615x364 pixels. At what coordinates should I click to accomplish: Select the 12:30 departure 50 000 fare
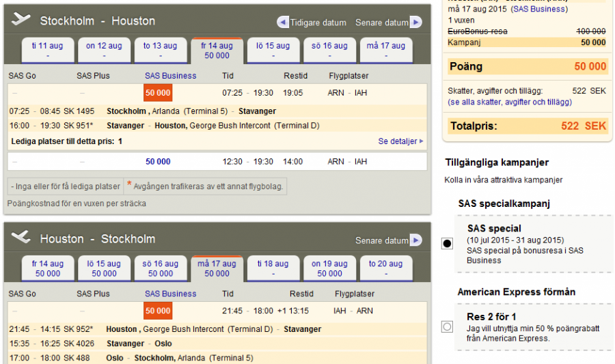pos(158,162)
